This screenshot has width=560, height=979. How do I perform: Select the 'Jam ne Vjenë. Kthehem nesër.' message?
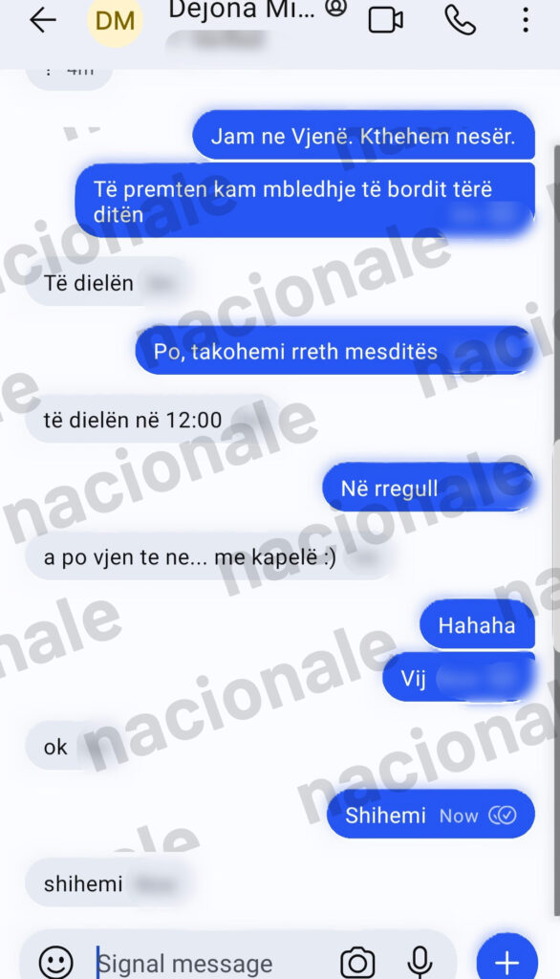tap(363, 136)
